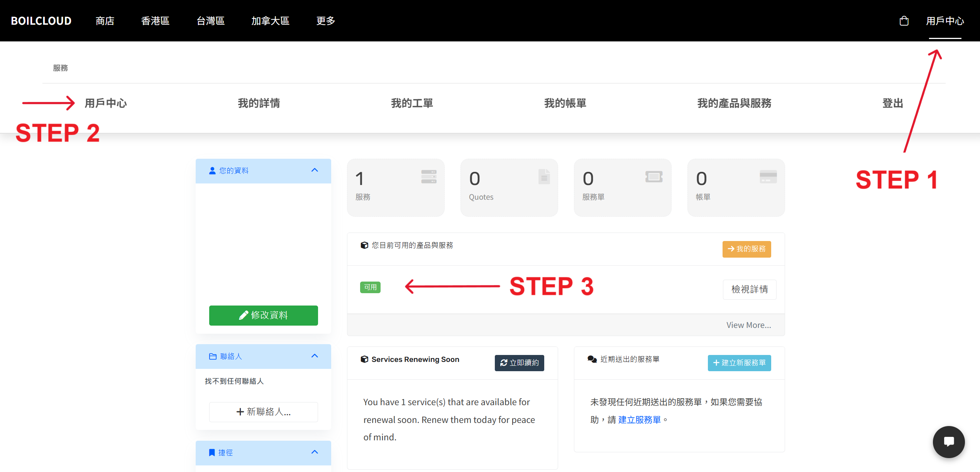Click the orange 我的服務 button
The width and height of the screenshot is (980, 472).
746,249
